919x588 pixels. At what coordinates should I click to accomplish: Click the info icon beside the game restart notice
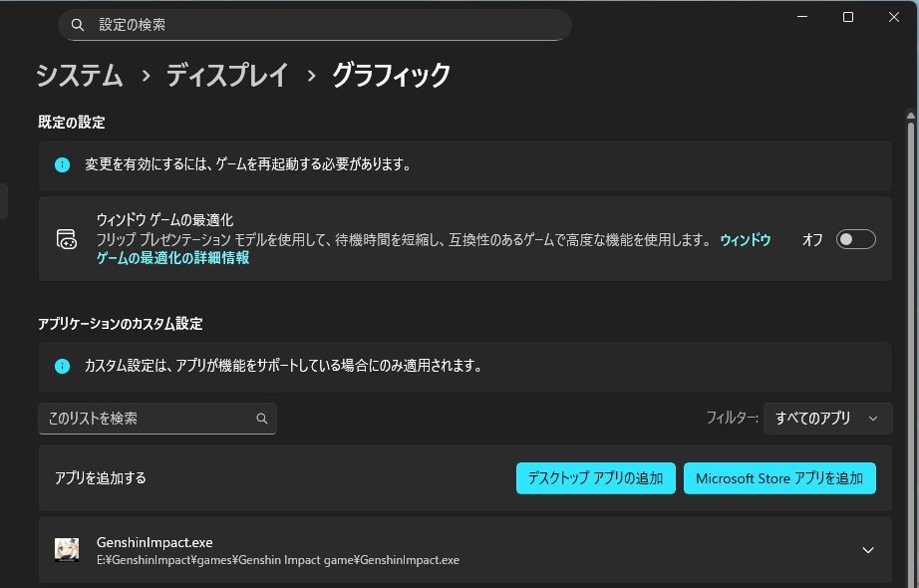62,164
